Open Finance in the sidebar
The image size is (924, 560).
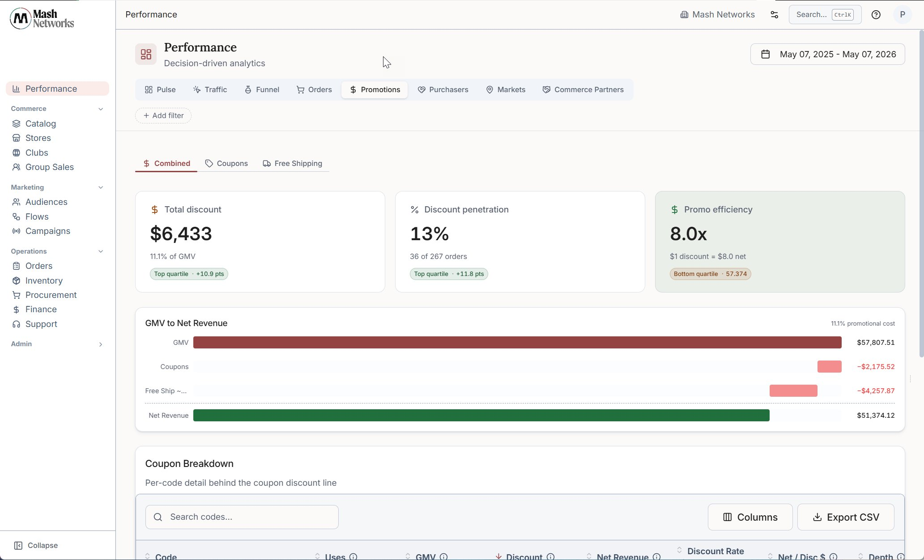tap(41, 309)
